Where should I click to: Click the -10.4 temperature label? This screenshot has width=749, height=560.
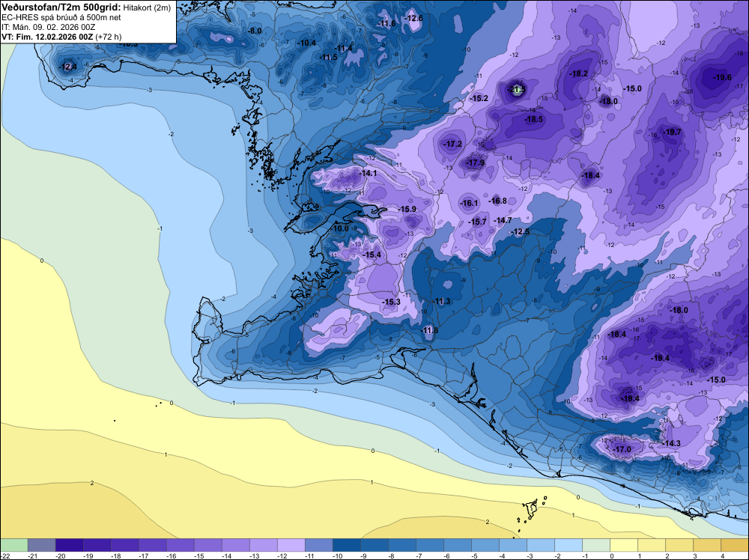306,43
